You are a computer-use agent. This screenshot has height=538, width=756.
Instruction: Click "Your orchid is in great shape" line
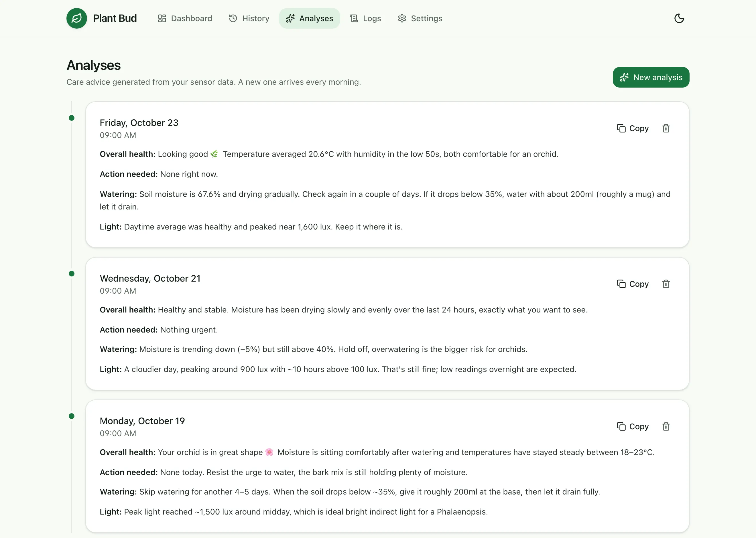point(377,452)
